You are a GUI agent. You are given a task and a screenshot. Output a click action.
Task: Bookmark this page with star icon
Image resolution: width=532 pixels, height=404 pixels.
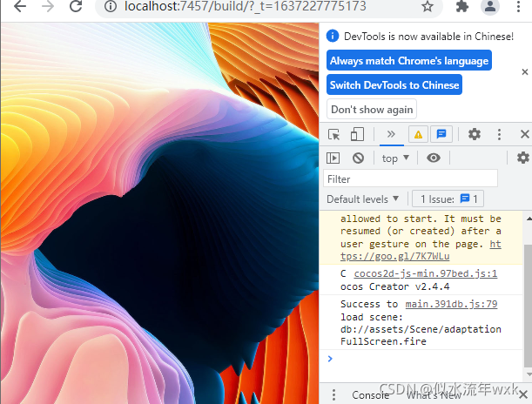click(x=428, y=6)
